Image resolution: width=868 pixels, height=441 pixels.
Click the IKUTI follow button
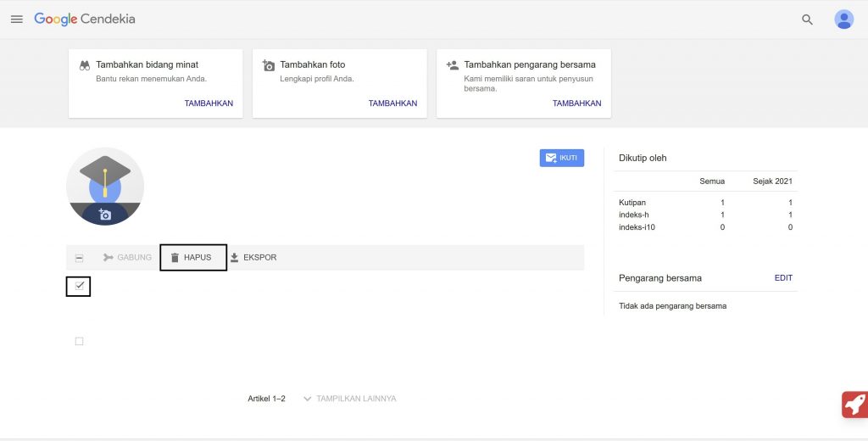click(x=562, y=158)
